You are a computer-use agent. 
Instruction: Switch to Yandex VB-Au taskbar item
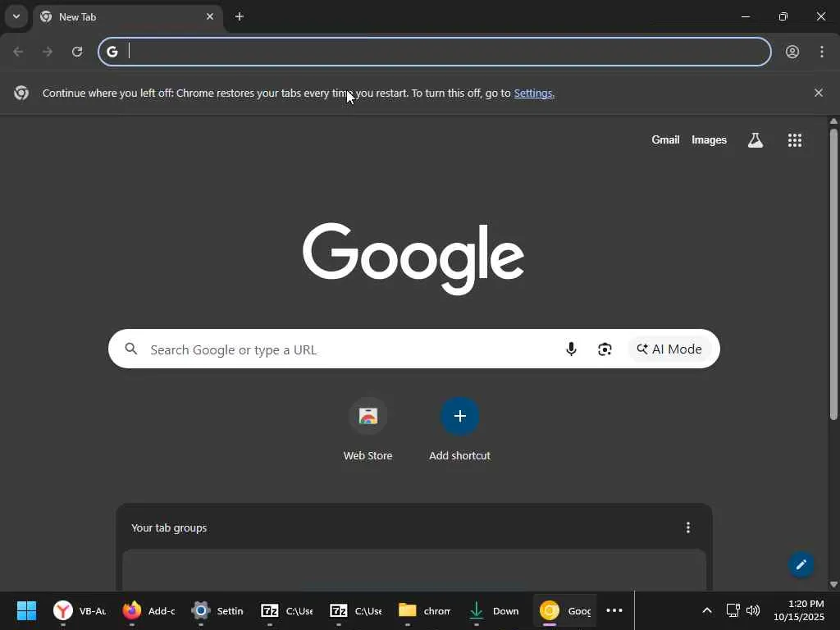(x=79, y=610)
